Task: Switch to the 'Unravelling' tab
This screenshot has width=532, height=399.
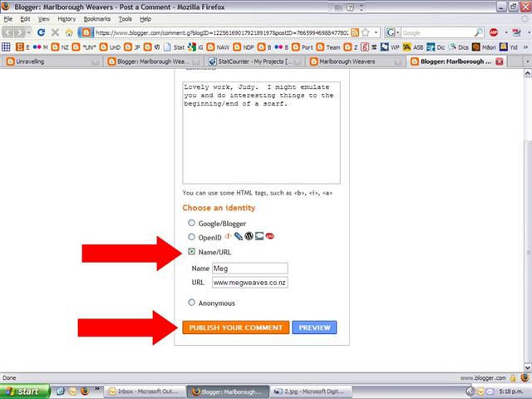Action: [x=52, y=62]
